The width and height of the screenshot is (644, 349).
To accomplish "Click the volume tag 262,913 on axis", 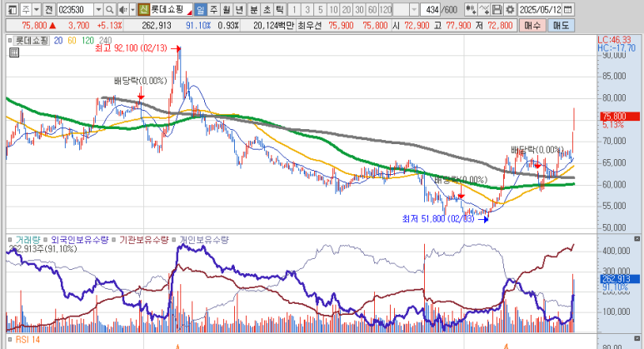I will pos(620,279).
